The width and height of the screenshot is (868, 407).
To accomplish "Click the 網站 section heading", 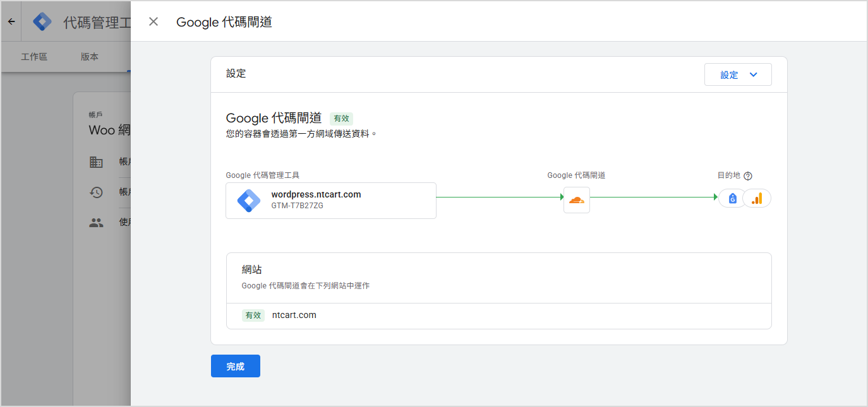I will [x=252, y=269].
